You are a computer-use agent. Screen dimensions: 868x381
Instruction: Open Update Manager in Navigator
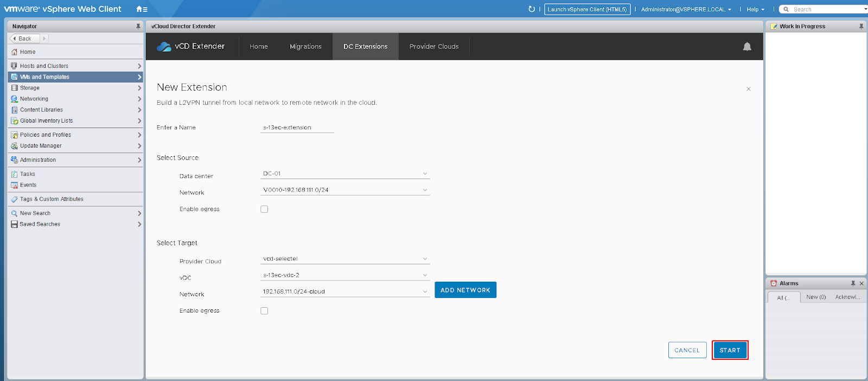coord(75,146)
